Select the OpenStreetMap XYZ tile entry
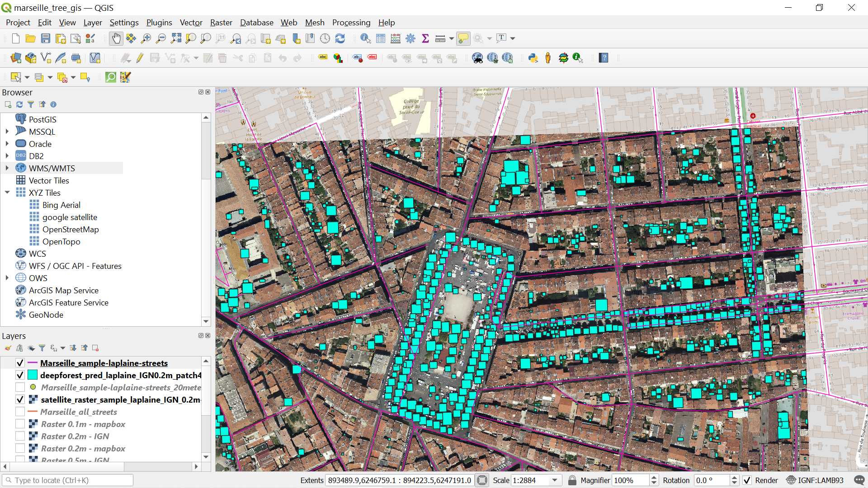The width and height of the screenshot is (868, 488). [71, 230]
